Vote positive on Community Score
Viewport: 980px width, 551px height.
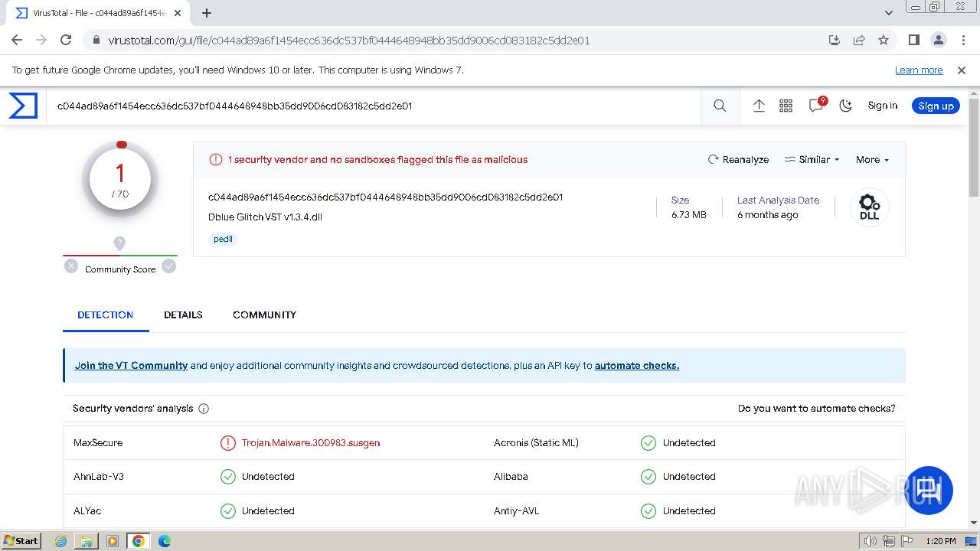click(169, 266)
